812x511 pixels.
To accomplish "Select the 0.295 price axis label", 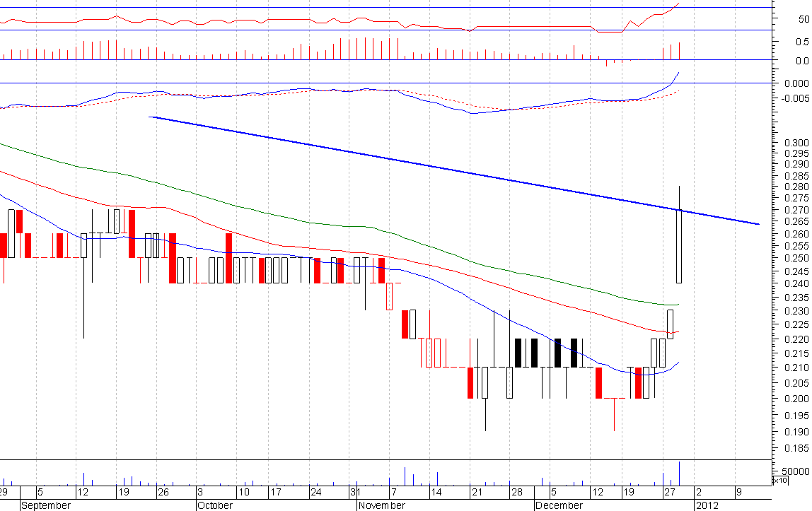I will coord(797,153).
